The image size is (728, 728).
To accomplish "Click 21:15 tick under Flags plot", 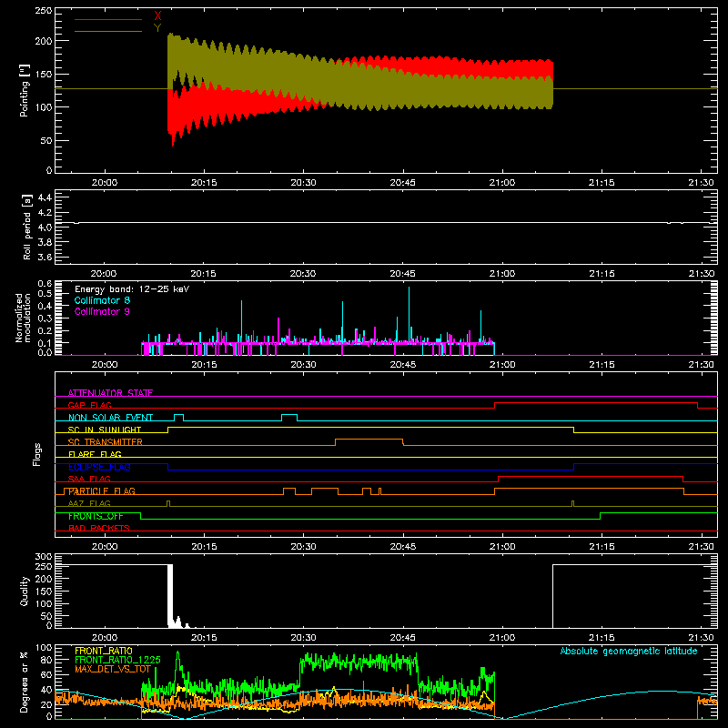I will [602, 547].
